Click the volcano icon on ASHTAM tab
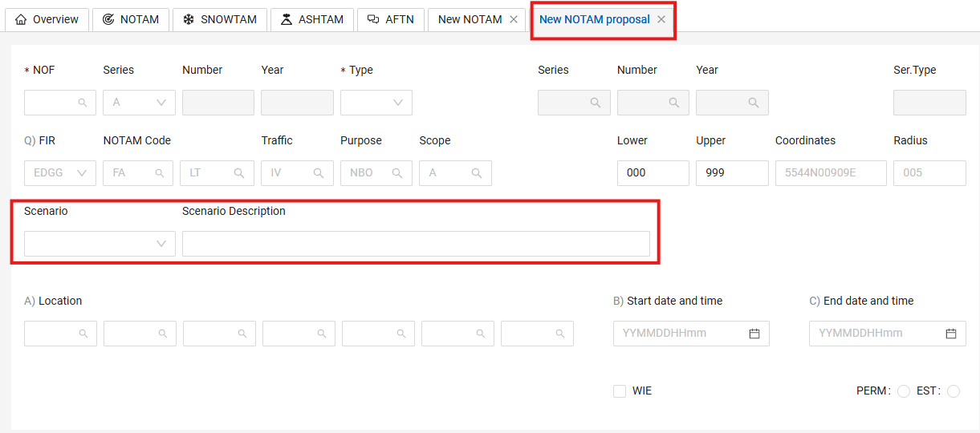 [287, 19]
